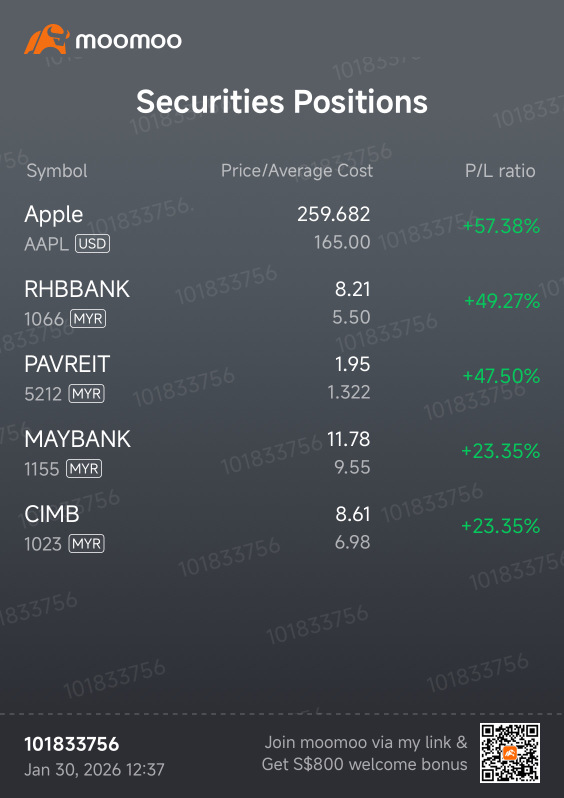Viewport: 564px width, 798px height.
Task: Open the CIMB position row
Action: click(x=282, y=527)
